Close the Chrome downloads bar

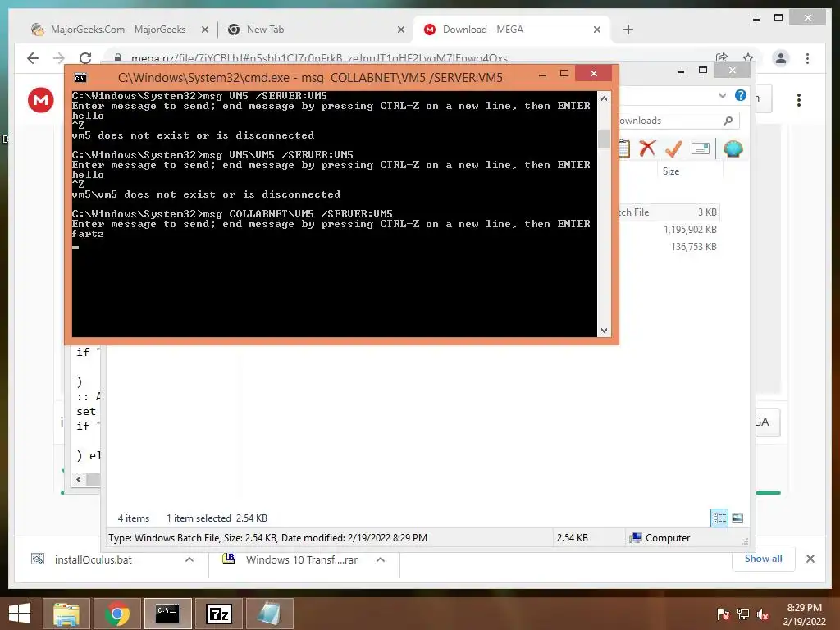(810, 559)
